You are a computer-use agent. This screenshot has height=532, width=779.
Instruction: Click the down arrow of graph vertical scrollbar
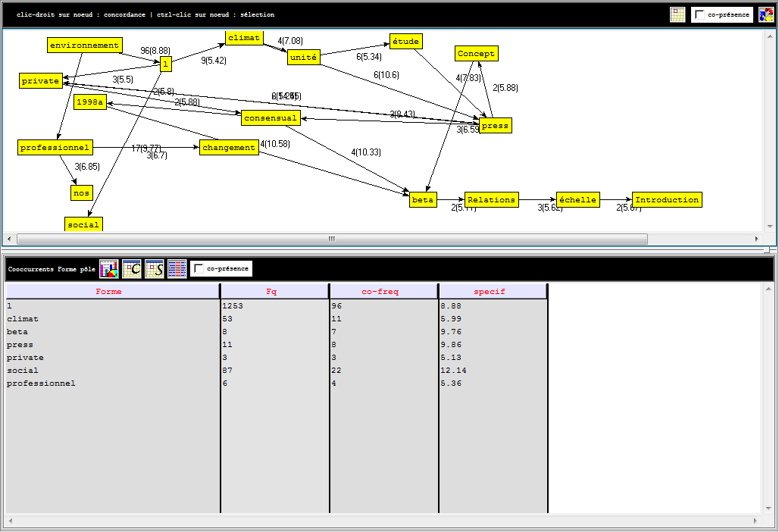(770, 225)
